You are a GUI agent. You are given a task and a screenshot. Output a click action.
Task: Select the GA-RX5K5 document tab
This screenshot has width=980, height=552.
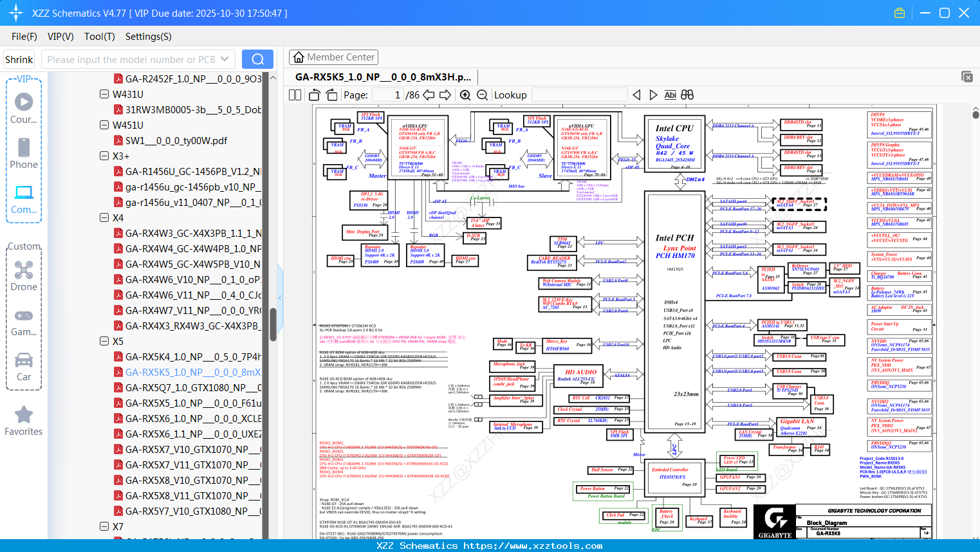click(x=383, y=77)
